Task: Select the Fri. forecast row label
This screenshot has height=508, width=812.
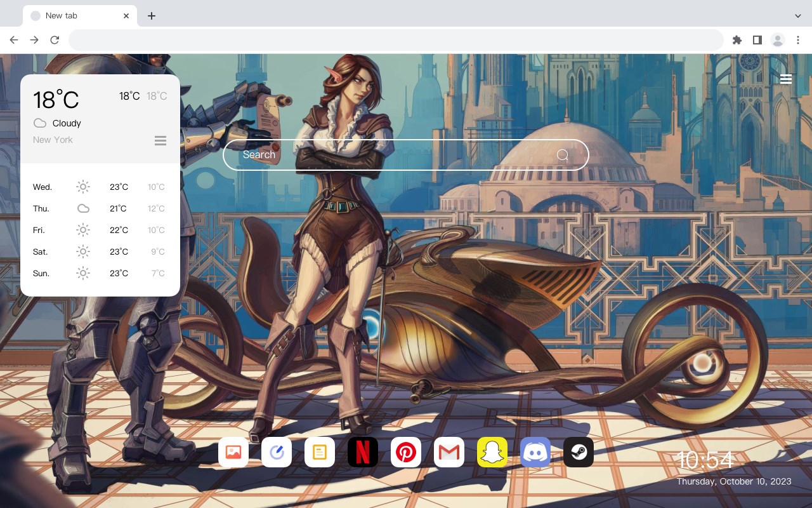Action: coord(39,230)
